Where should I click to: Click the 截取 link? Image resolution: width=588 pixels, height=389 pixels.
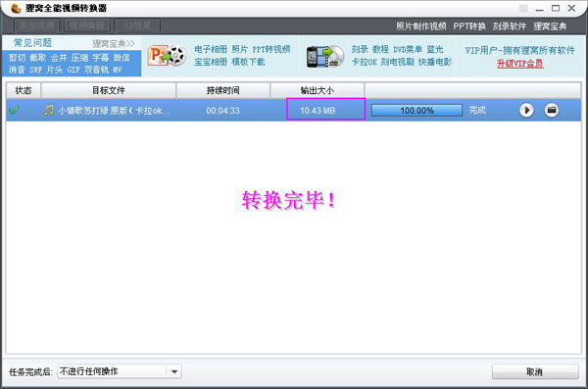click(38, 58)
